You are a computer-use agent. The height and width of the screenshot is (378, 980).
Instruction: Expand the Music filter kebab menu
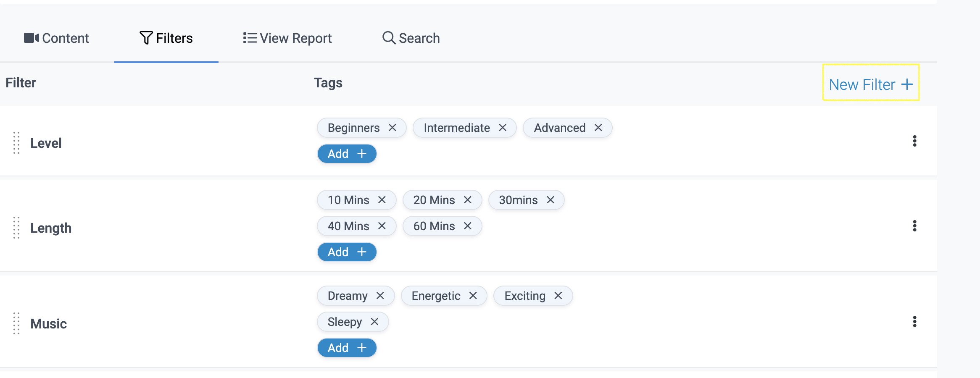coord(914,322)
